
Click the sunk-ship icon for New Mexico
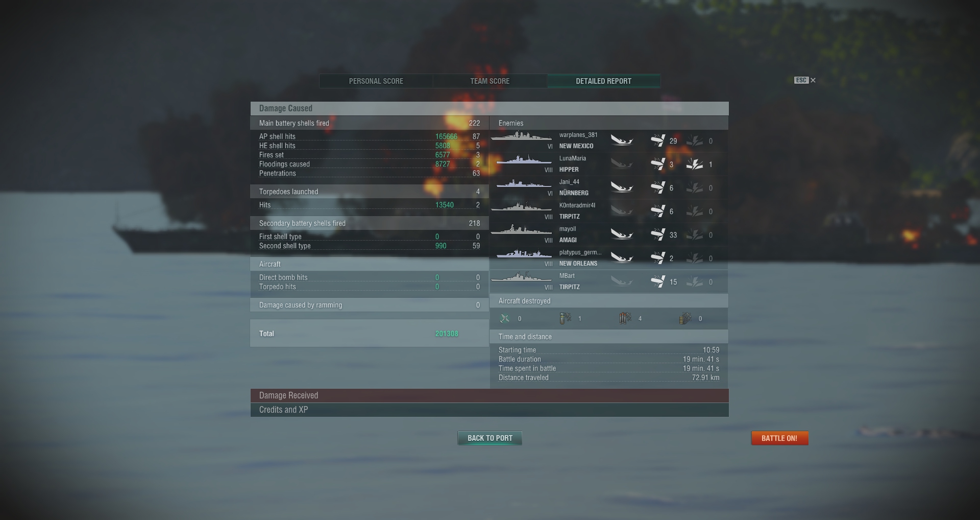[x=622, y=140]
